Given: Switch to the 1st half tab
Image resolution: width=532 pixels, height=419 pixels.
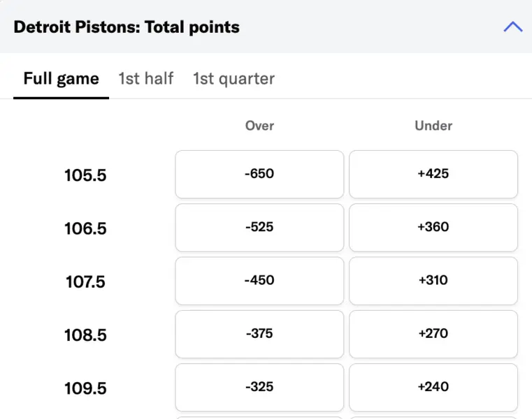Looking at the screenshot, I should pyautogui.click(x=145, y=78).
